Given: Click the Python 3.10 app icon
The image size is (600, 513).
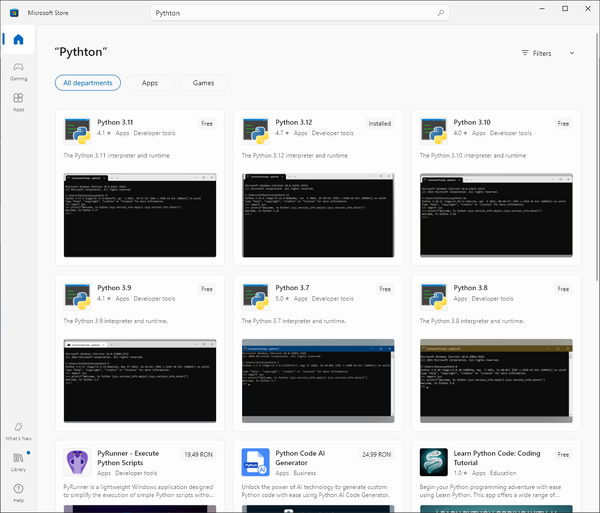Looking at the screenshot, I should (x=434, y=131).
